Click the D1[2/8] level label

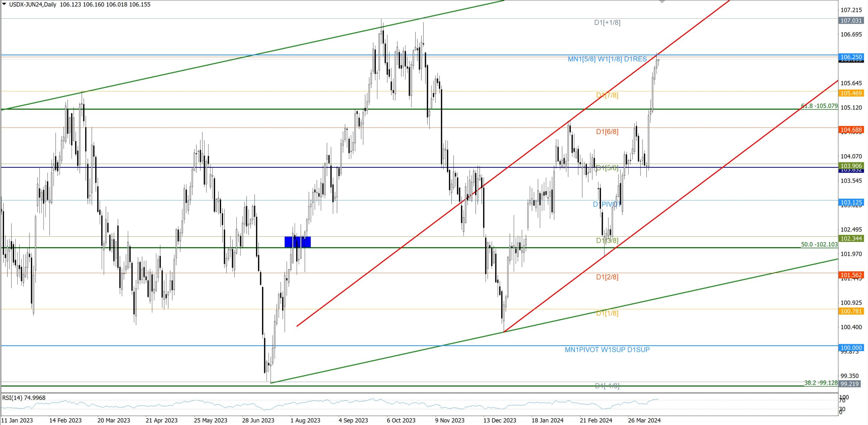click(607, 277)
